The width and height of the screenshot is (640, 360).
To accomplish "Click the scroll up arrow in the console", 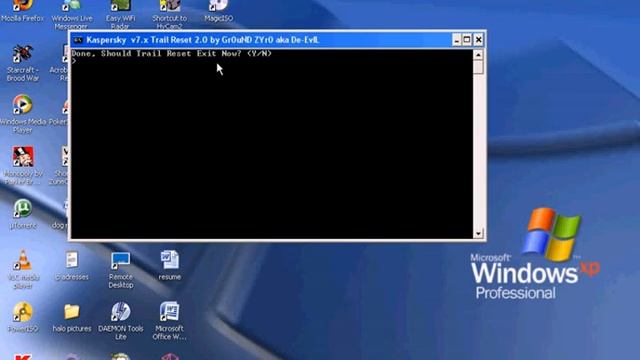I will [478, 55].
